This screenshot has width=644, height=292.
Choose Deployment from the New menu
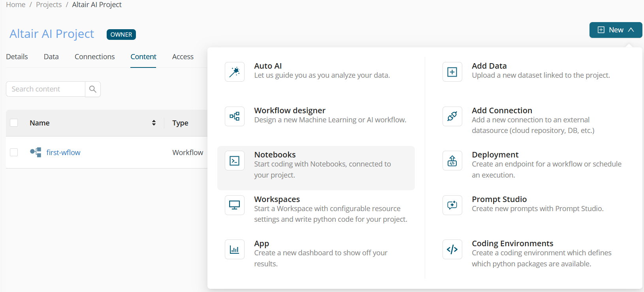point(533,165)
